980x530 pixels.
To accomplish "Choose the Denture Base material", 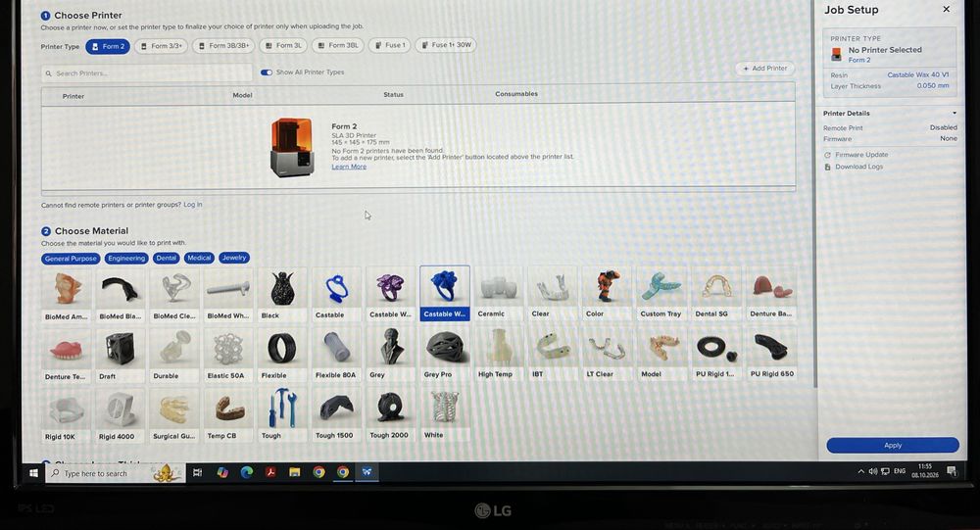I will pos(771,293).
